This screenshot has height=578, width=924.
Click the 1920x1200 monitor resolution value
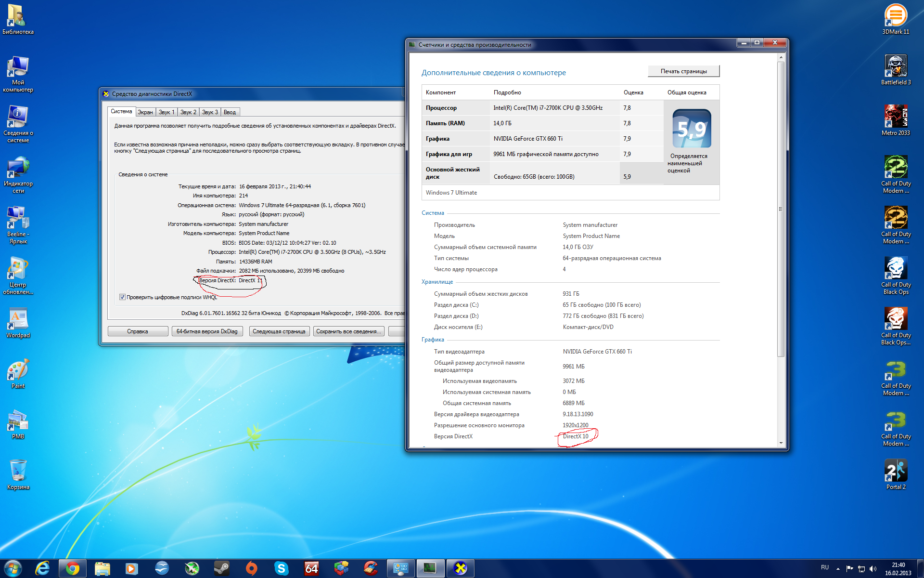tap(576, 425)
